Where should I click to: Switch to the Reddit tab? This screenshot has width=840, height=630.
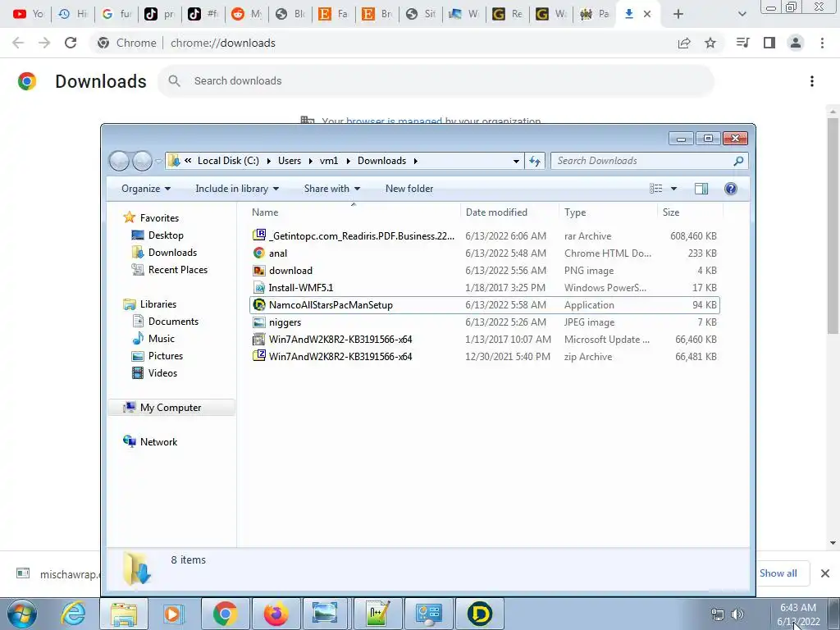[x=246, y=14]
